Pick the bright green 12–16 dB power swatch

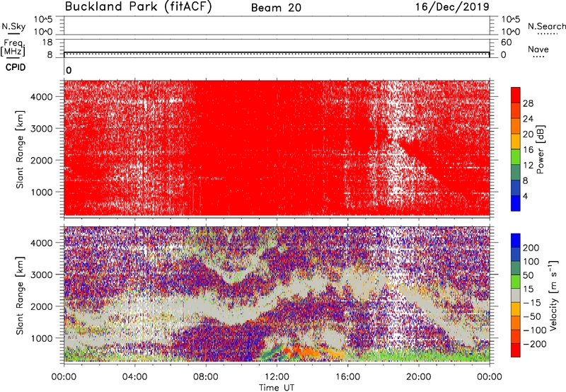pyautogui.click(x=516, y=157)
